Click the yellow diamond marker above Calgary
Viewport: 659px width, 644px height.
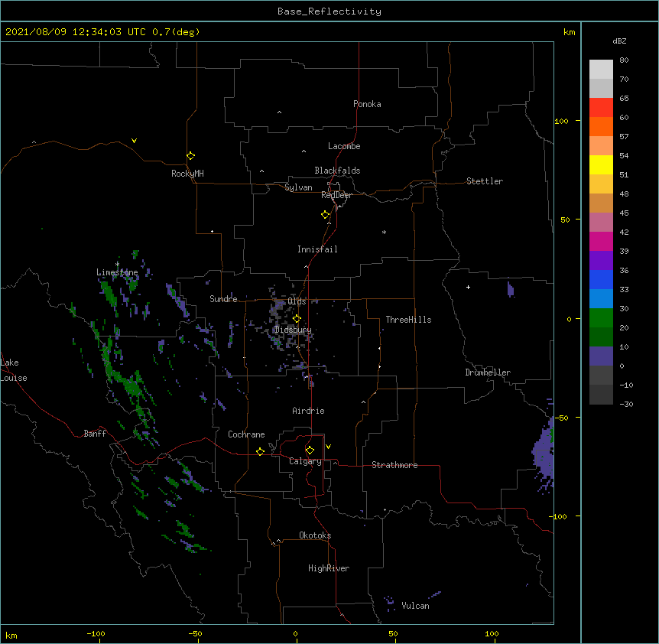point(310,450)
